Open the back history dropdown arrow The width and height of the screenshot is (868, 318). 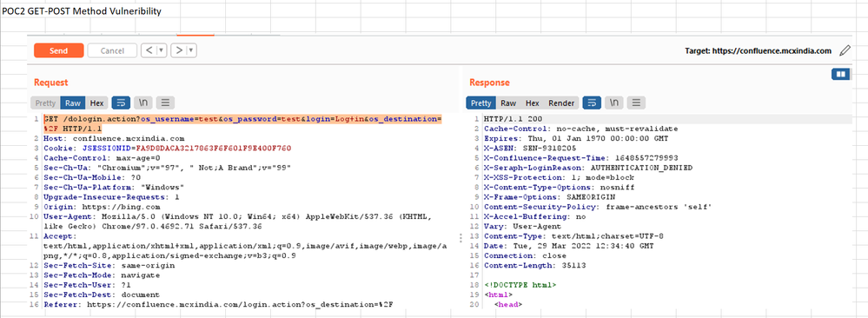[x=162, y=50]
